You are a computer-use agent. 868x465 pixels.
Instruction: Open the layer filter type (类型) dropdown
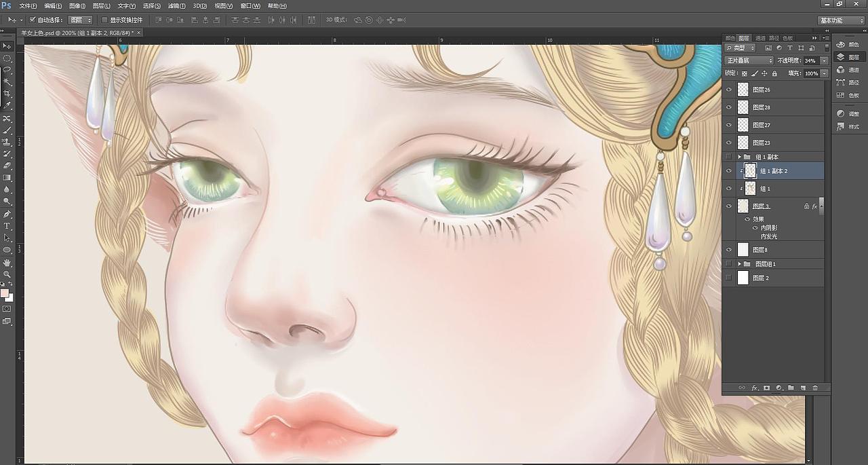(x=740, y=48)
